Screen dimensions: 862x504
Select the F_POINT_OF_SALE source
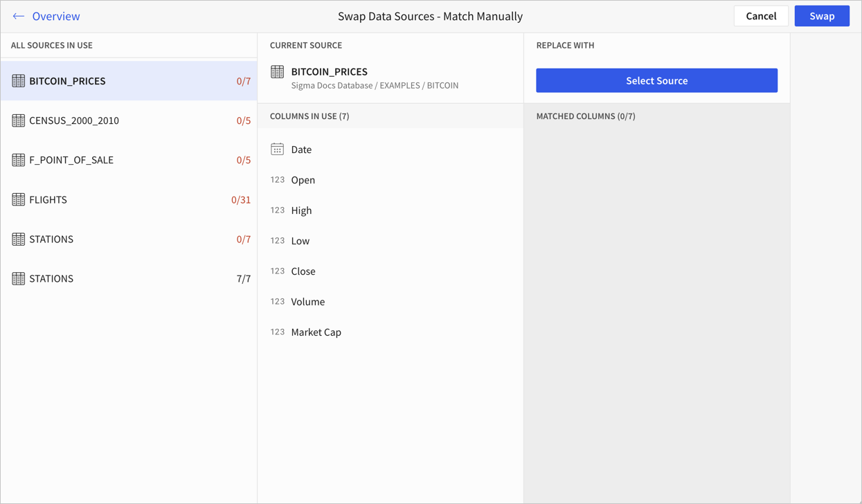click(x=129, y=160)
